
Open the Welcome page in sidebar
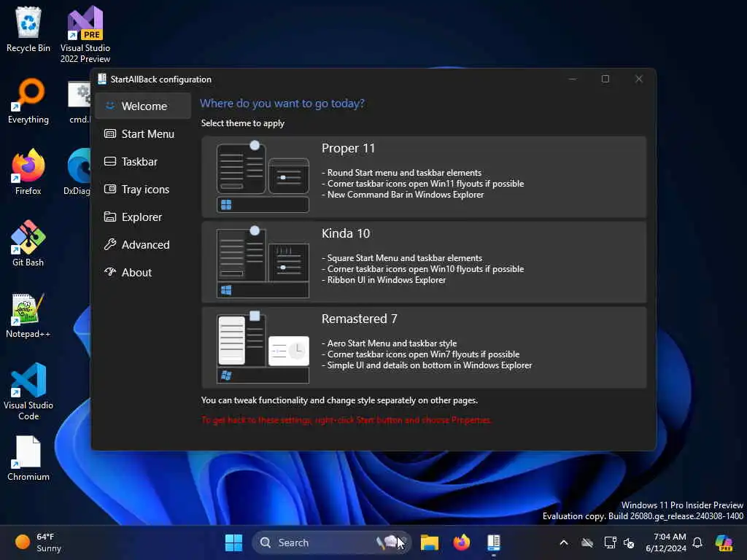[x=142, y=106]
